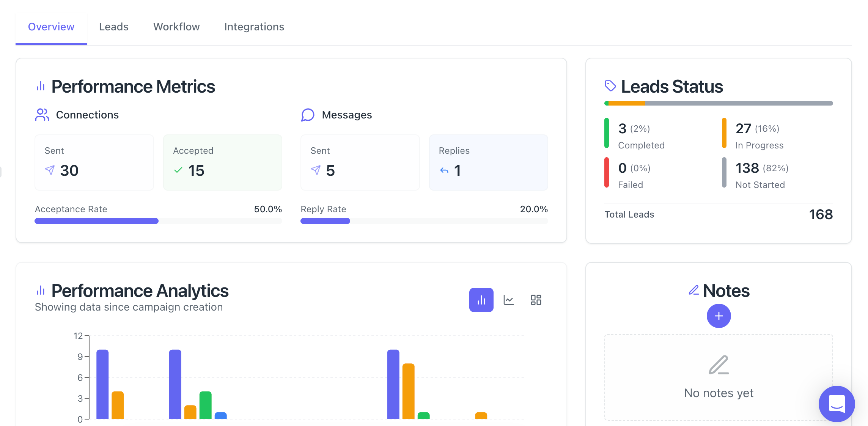Click the Reply Rate progress bar
The image size is (868, 426).
click(x=424, y=221)
